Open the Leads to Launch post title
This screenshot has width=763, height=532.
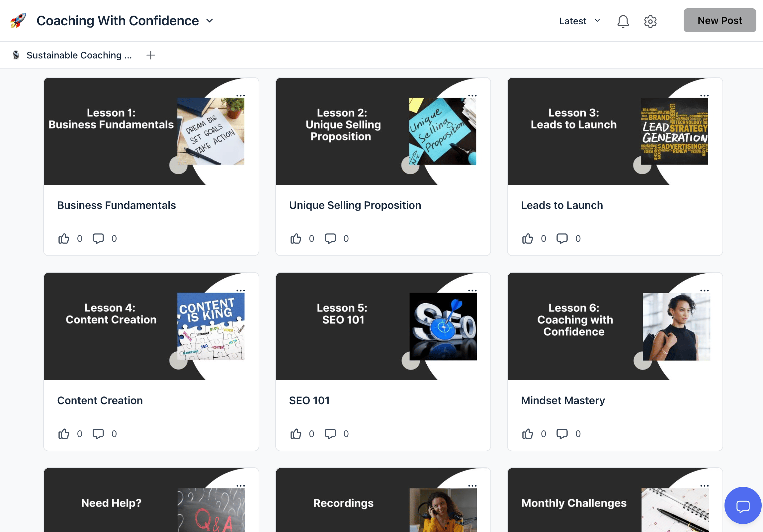click(x=561, y=205)
